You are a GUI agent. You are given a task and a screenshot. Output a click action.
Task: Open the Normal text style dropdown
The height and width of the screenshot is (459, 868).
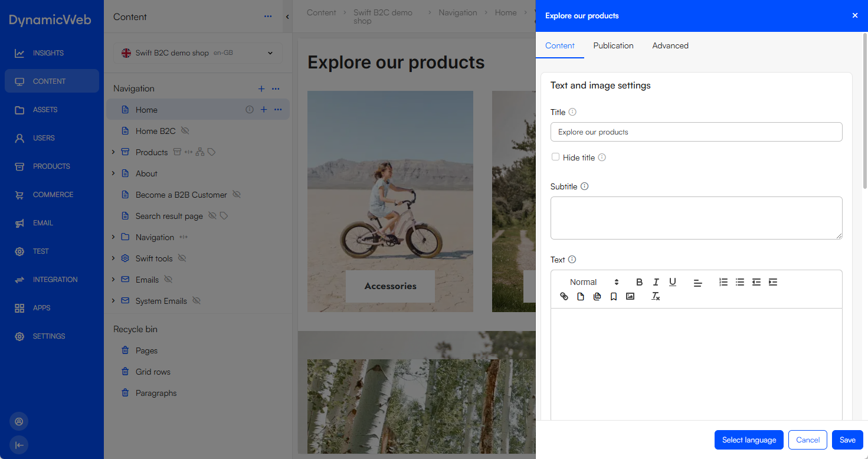pos(594,282)
